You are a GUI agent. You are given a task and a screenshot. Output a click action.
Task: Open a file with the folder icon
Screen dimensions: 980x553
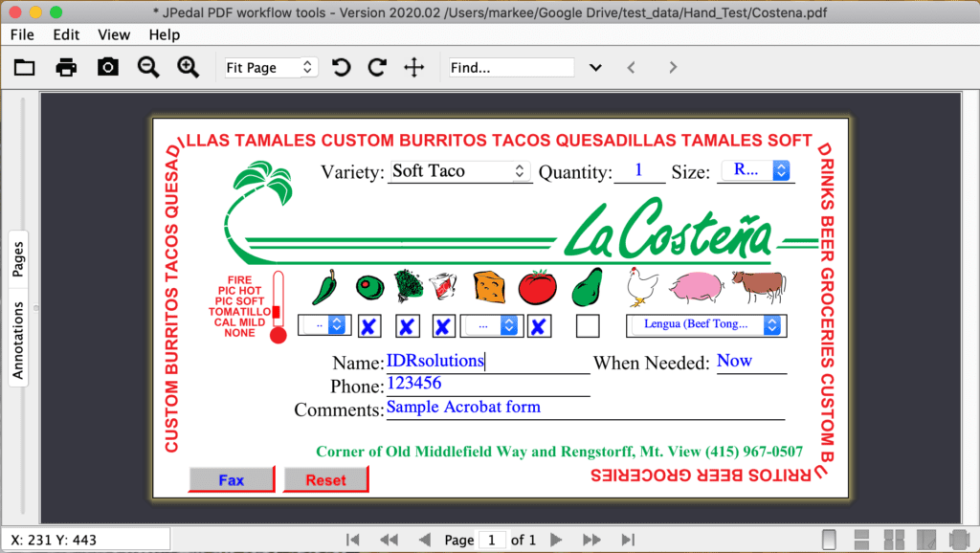tap(24, 67)
